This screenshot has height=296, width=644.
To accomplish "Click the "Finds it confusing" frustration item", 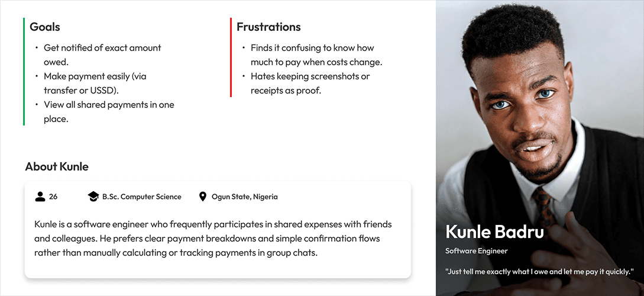I will coord(316,54).
